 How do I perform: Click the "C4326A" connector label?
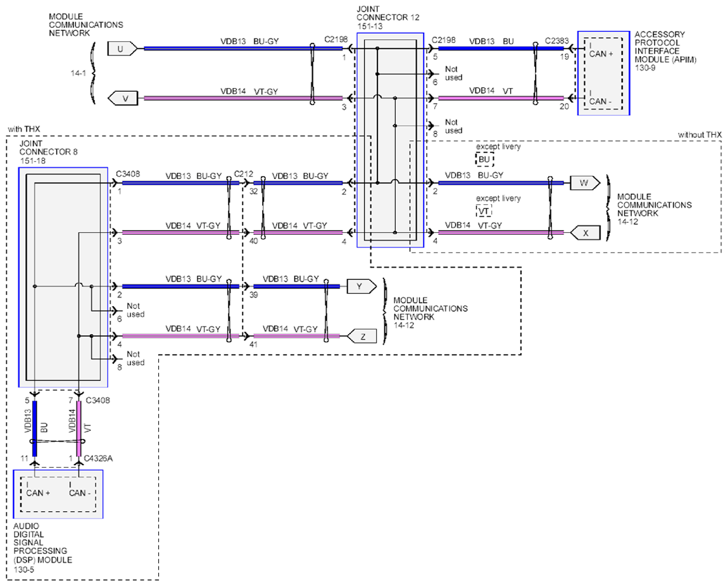(x=98, y=458)
